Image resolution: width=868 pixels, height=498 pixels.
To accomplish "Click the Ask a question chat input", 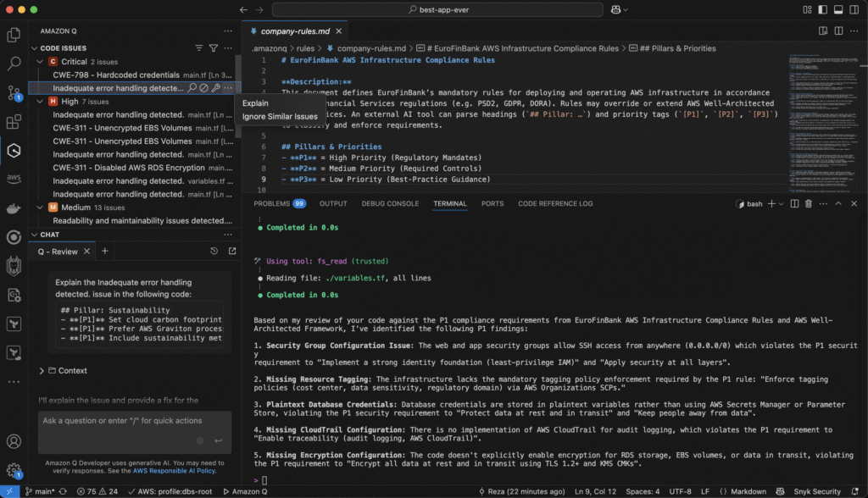I will click(x=135, y=432).
